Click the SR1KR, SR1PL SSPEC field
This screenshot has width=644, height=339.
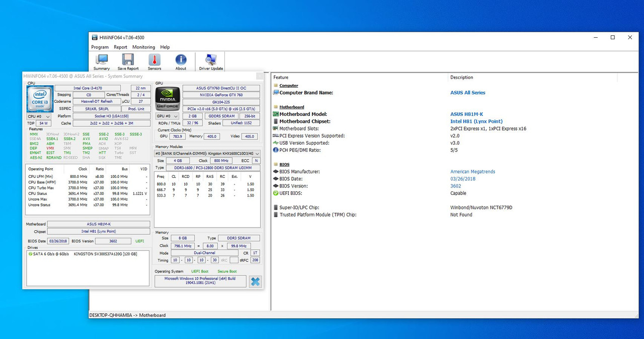point(98,109)
